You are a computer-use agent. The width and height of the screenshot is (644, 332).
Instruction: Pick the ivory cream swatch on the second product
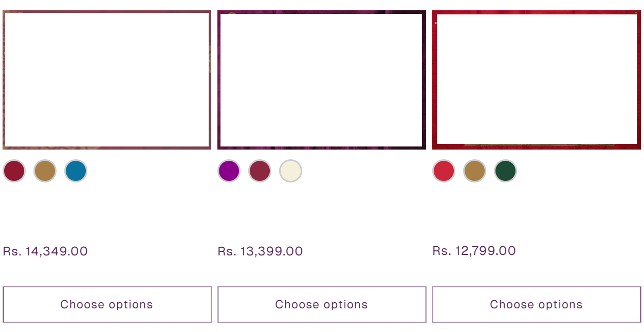(290, 171)
